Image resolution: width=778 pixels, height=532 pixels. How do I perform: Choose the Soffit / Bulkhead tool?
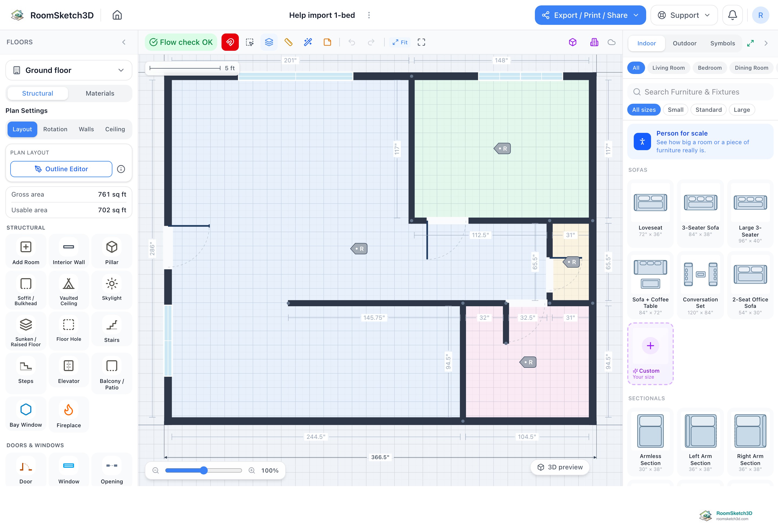(x=26, y=290)
